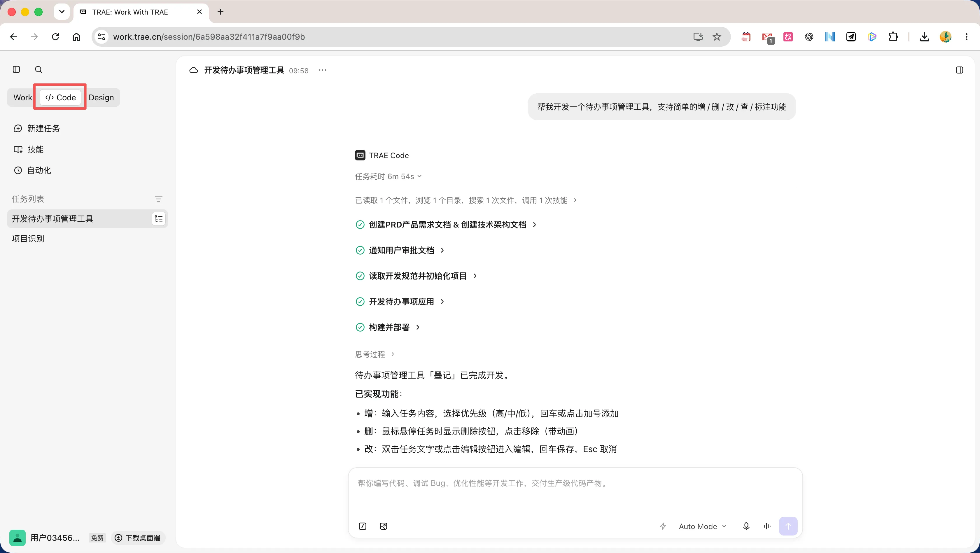Open the 技能 skills page
This screenshot has height=553, width=980.
tap(29, 149)
